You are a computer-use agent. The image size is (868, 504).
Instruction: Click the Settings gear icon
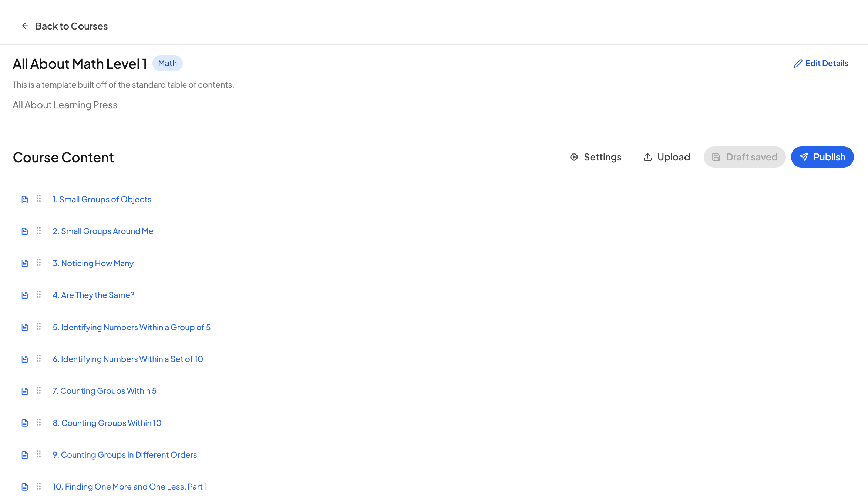574,157
